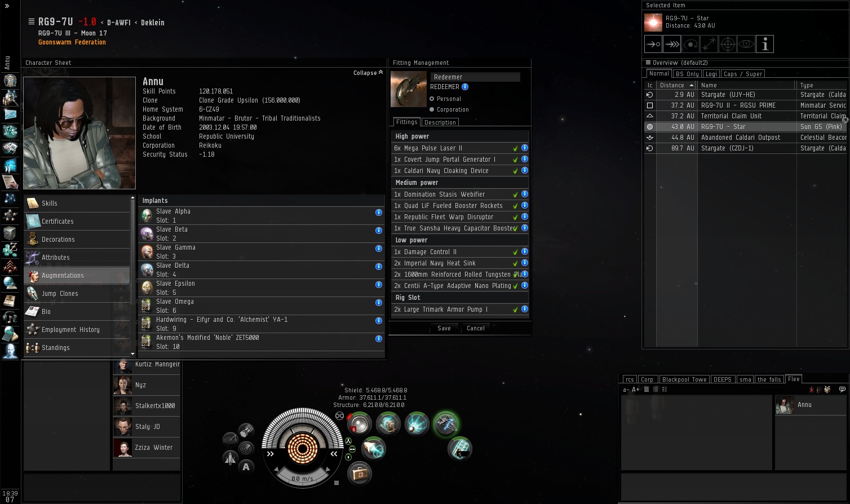Activate the HUD module showing 5 charges
Viewport: 850px width, 504px height.
(460, 449)
